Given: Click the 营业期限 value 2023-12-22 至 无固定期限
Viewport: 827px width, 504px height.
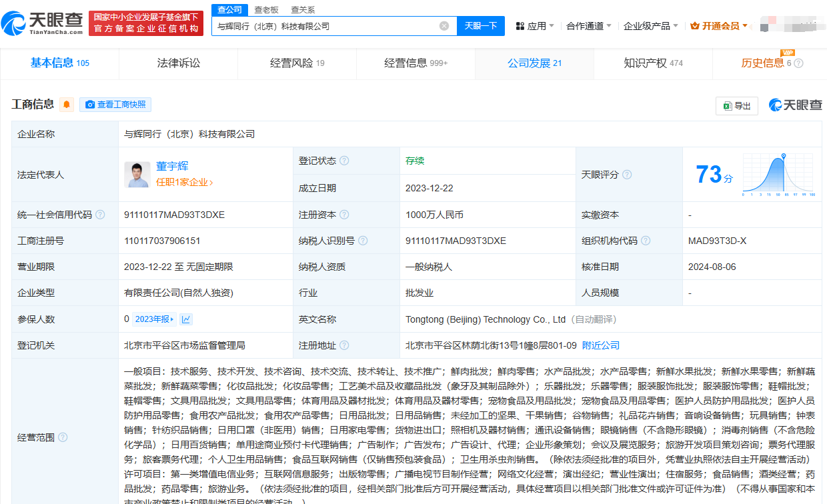Looking at the screenshot, I should (179, 267).
